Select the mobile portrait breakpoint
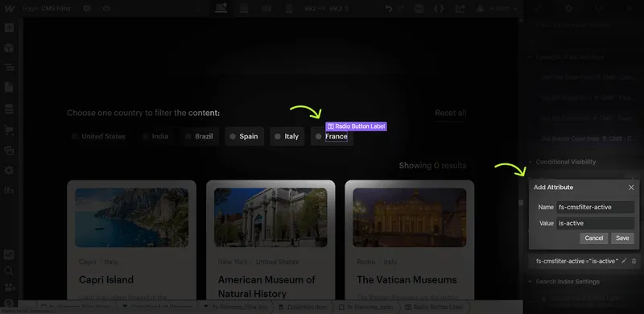This screenshot has width=644, height=314. 289,8
